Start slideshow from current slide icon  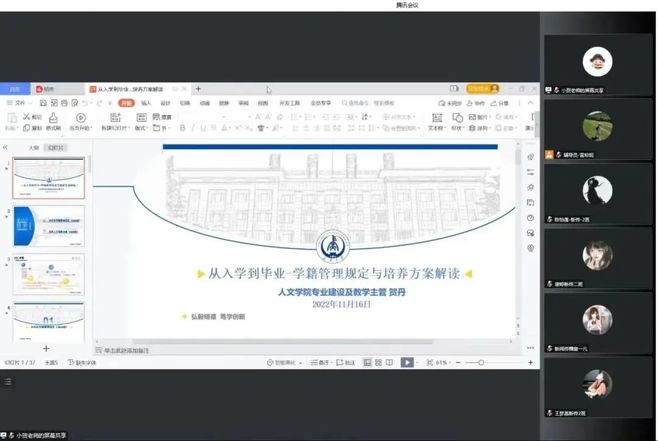[81, 117]
